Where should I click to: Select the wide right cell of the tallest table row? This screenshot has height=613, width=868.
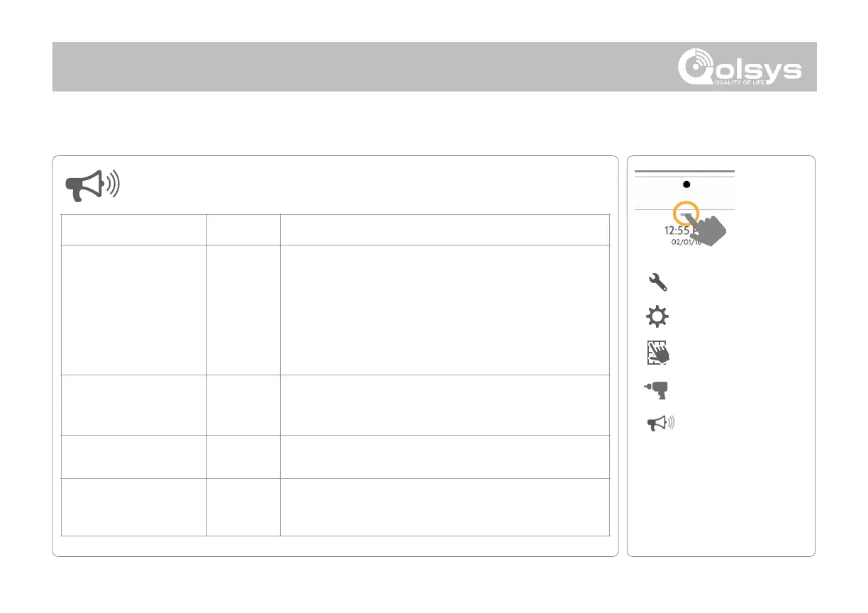coord(445,310)
